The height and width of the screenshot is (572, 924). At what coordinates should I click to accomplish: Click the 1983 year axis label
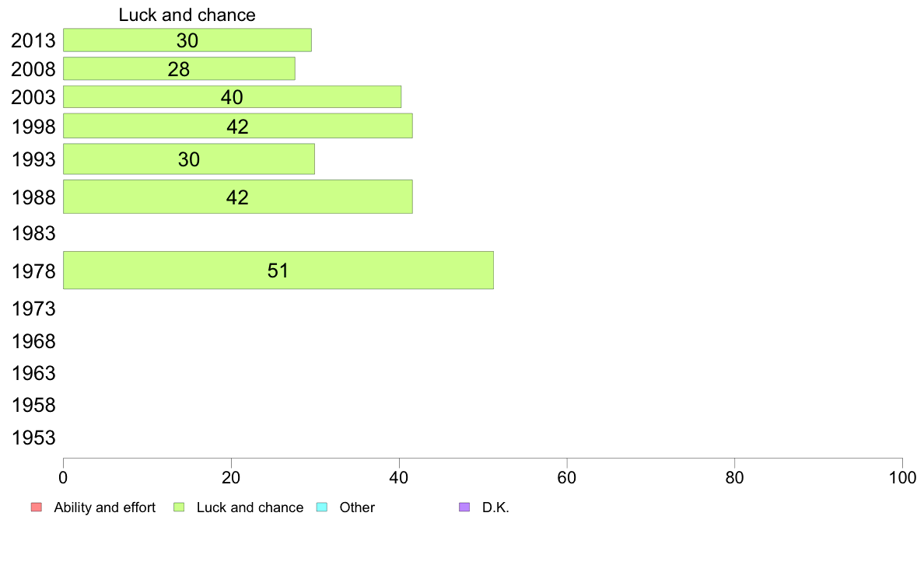click(33, 233)
